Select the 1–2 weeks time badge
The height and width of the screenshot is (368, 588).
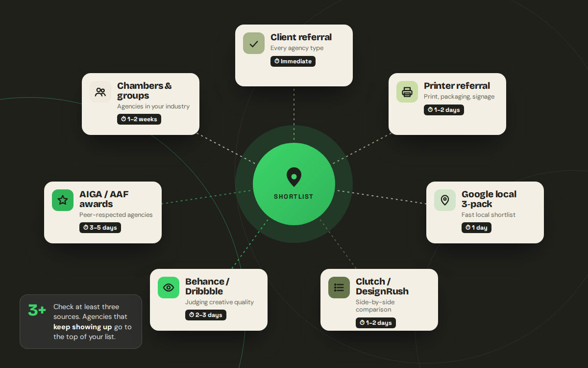pyautogui.click(x=139, y=119)
